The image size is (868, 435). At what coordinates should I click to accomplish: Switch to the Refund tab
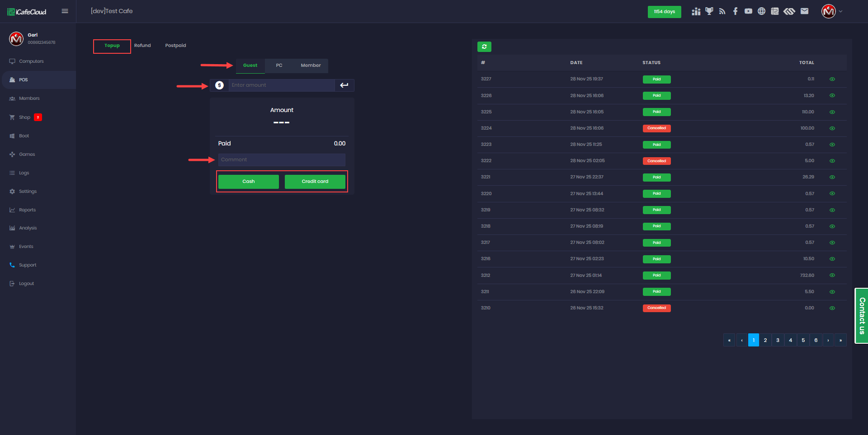tap(142, 46)
